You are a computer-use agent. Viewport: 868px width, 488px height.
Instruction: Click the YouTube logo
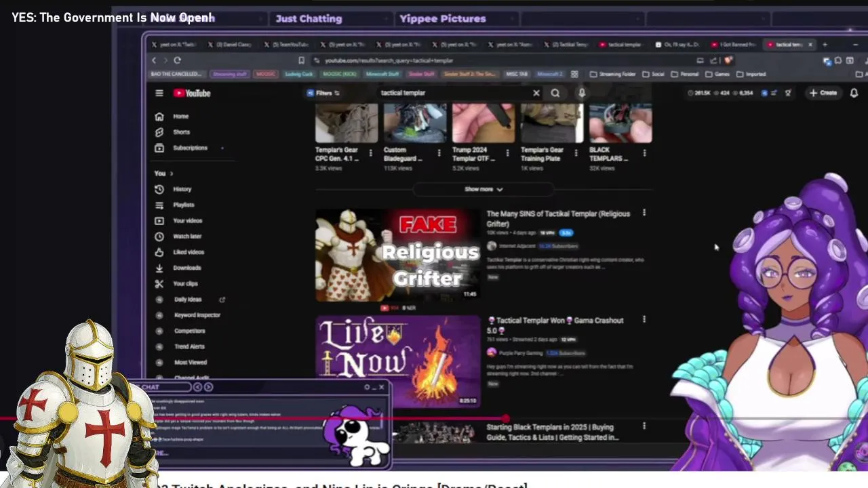click(x=193, y=94)
